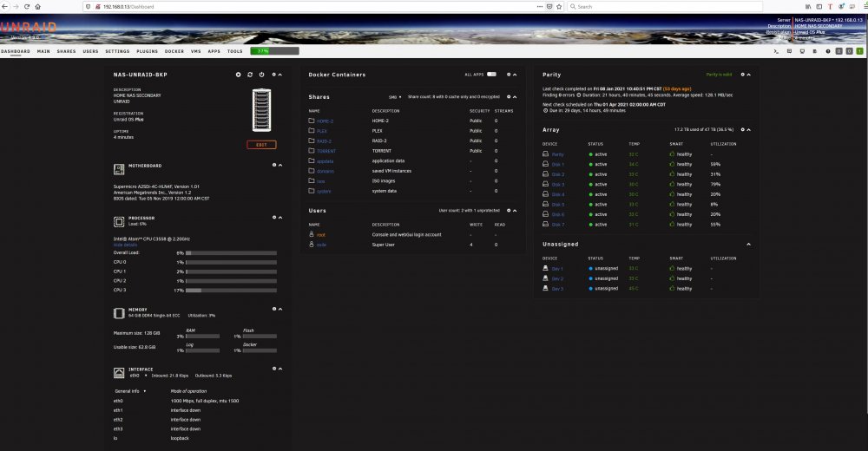Open the Memory section gear icon
Screen dimensions: 868x451
274,309
